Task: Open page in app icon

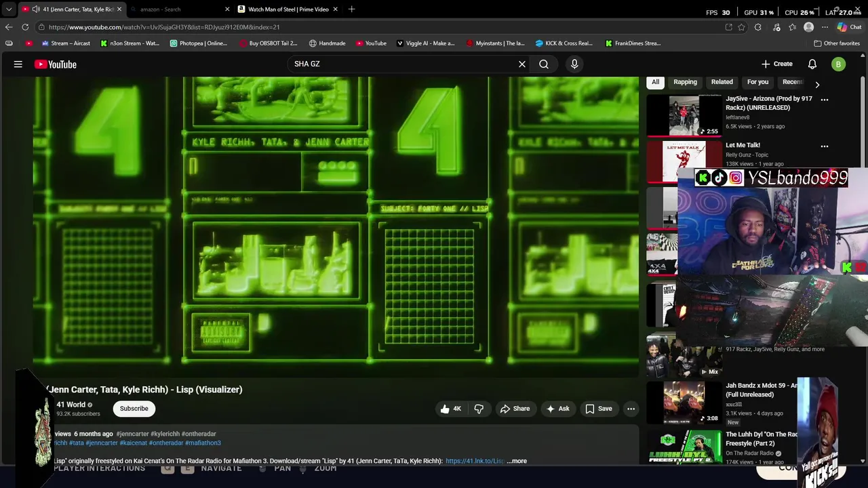Action: 728,27
